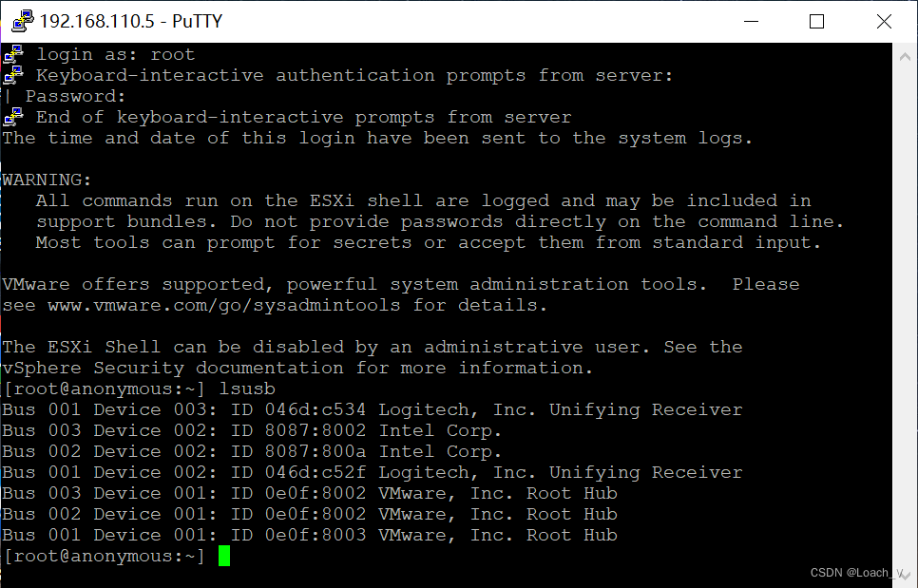Click the green terminal cursor block

pyautogui.click(x=224, y=555)
